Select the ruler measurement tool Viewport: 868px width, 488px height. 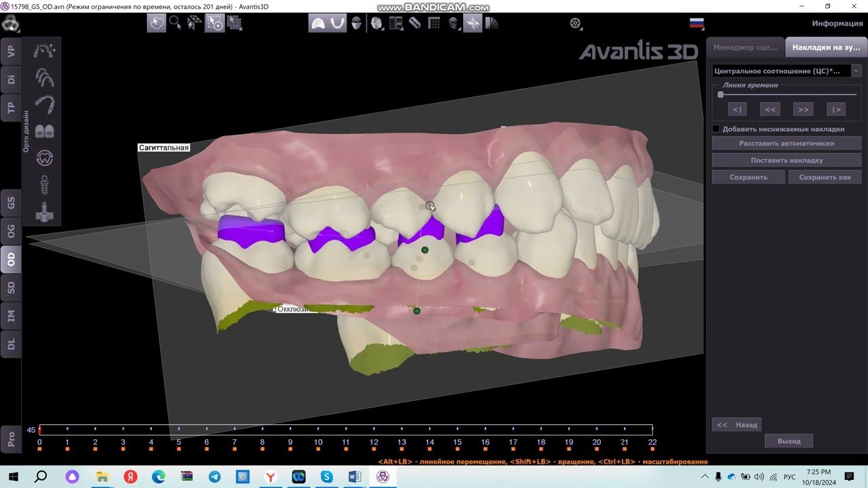pyautogui.click(x=415, y=23)
